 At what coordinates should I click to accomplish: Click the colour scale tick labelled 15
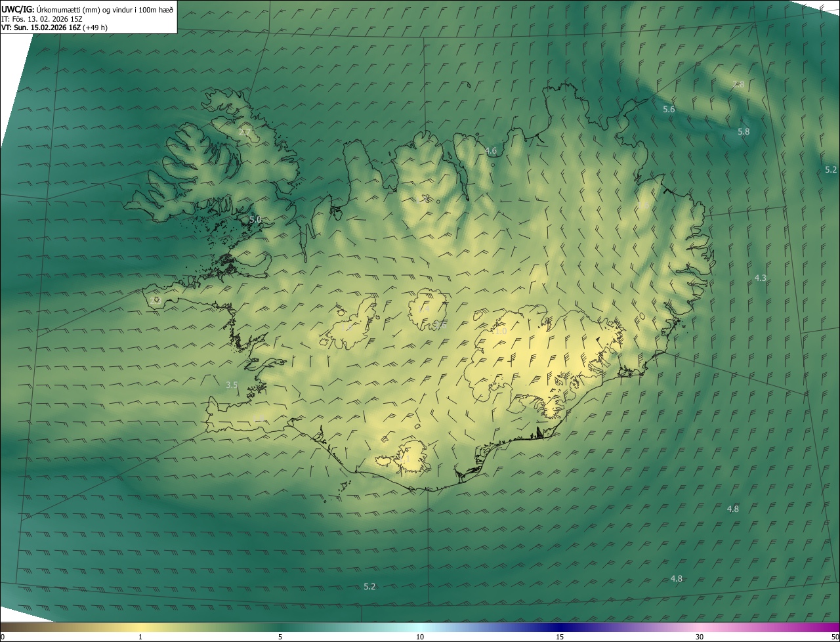[x=560, y=637]
